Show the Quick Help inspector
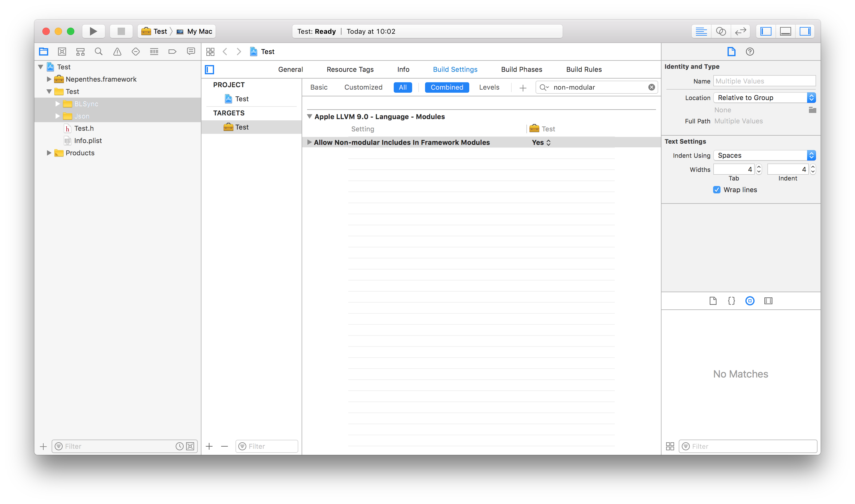Image resolution: width=855 pixels, height=504 pixels. 750,52
